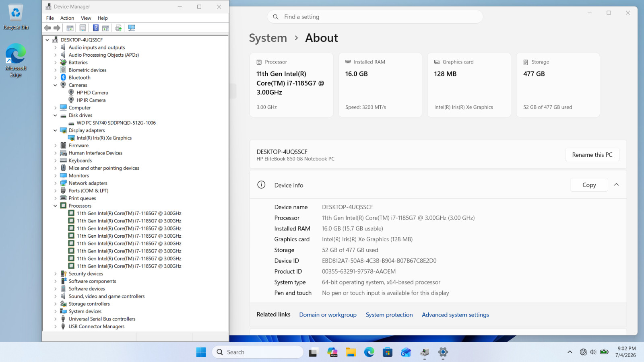Click the Processor info card
Viewport: 644px width, 362px height.
click(291, 85)
